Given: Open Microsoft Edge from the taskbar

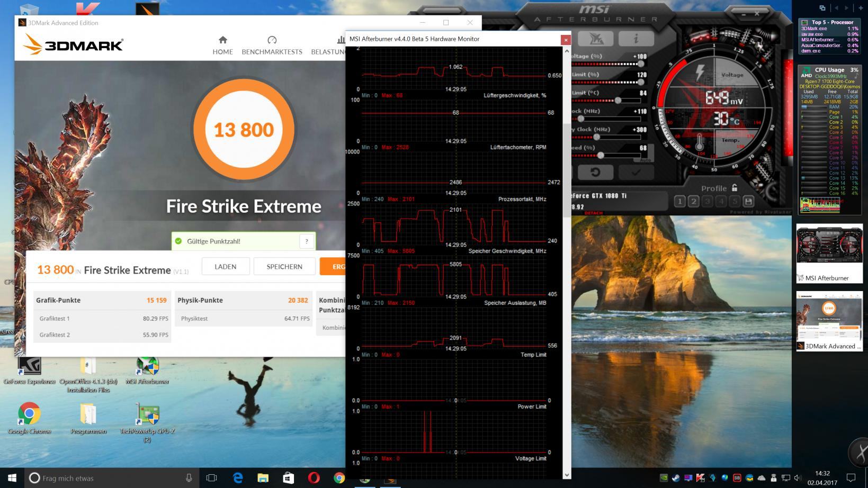Looking at the screenshot, I should (x=238, y=478).
